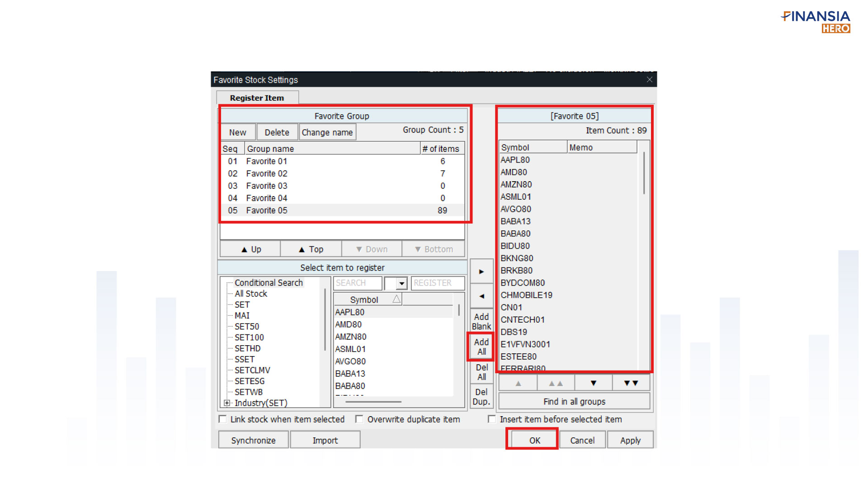The width and height of the screenshot is (868, 488).
Task: Sort by Symbol column header in search list
Action: 368,299
